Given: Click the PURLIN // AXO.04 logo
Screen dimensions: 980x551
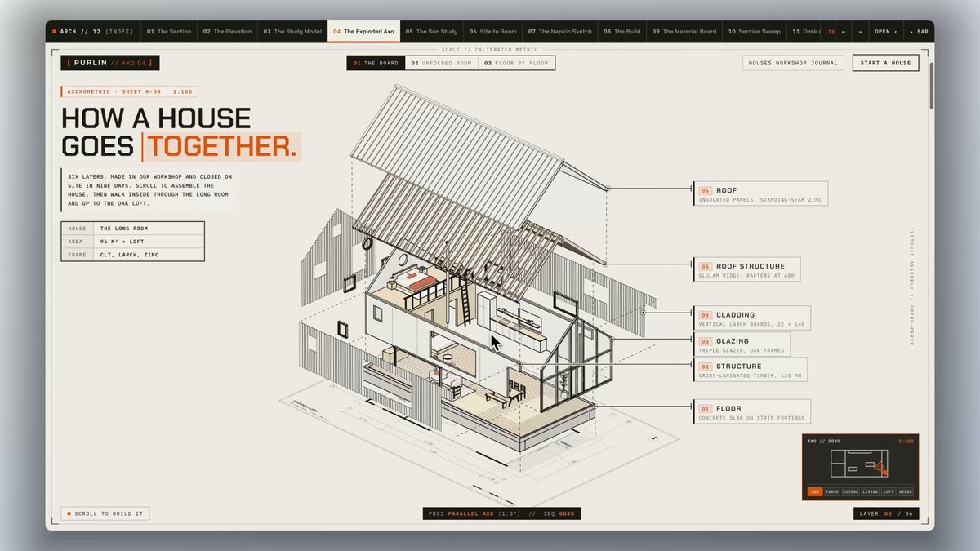Looking at the screenshot, I should (110, 63).
